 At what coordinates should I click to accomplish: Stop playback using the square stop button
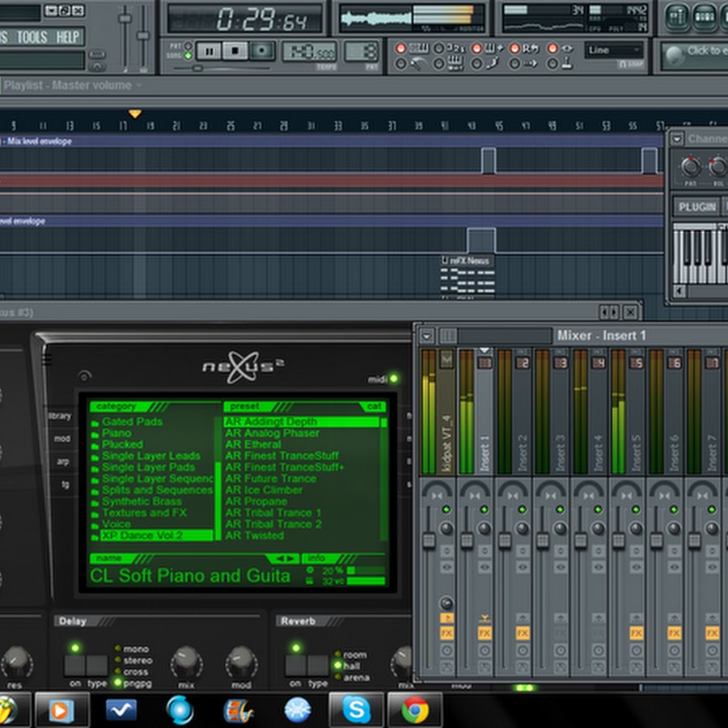(x=235, y=51)
